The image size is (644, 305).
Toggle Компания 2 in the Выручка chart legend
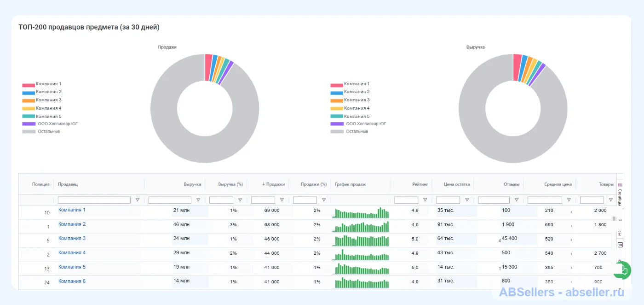[x=350, y=92]
